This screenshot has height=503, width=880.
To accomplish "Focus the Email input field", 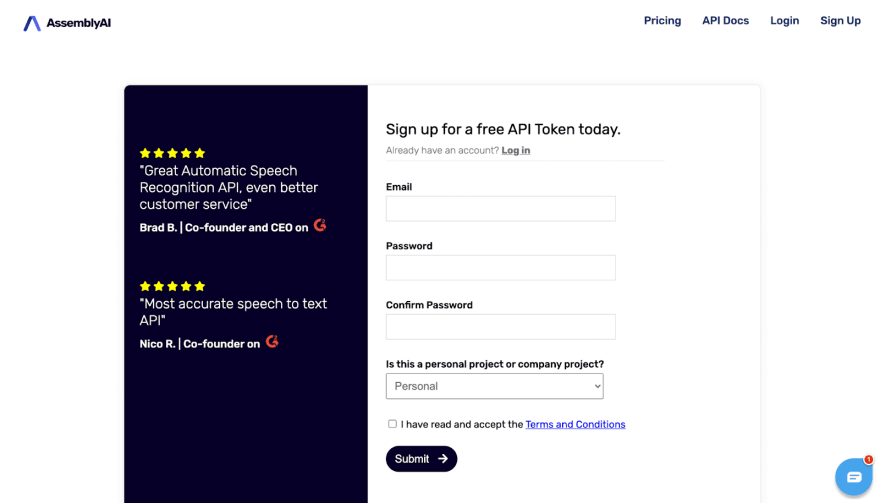I will (x=500, y=208).
